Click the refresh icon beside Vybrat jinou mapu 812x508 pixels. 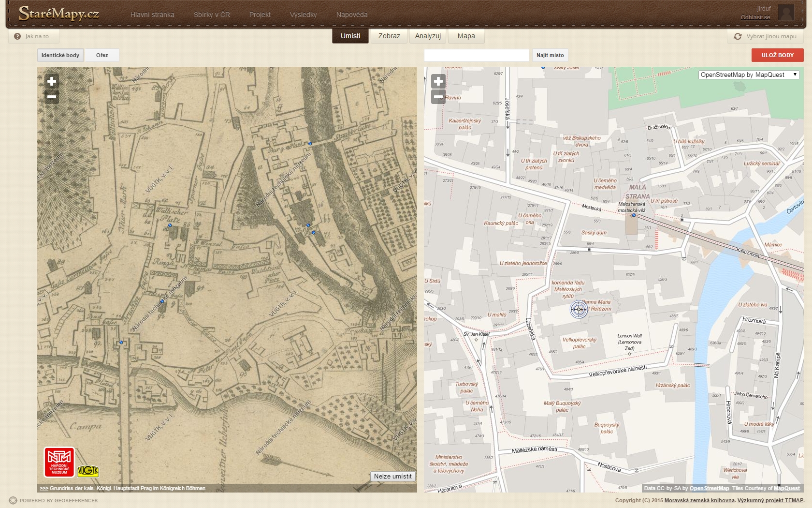(738, 36)
